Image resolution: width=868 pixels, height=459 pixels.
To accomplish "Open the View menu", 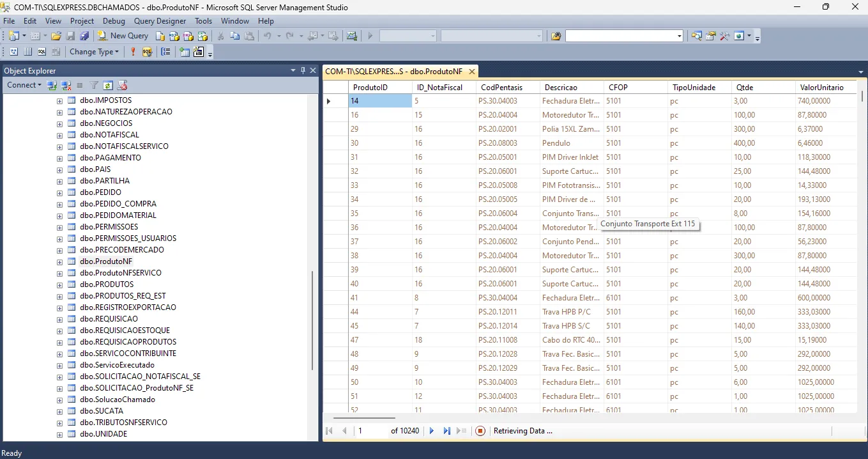I will pyautogui.click(x=53, y=21).
